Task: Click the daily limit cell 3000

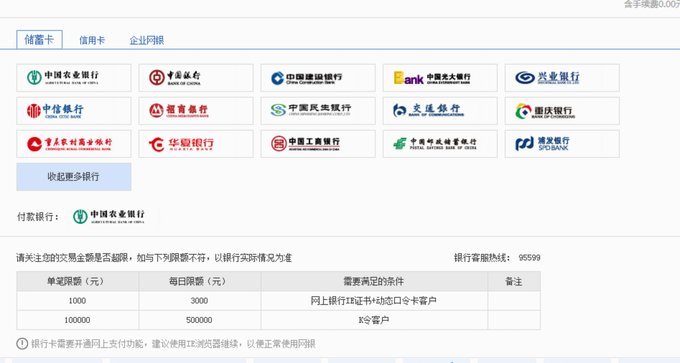Action: click(x=199, y=301)
